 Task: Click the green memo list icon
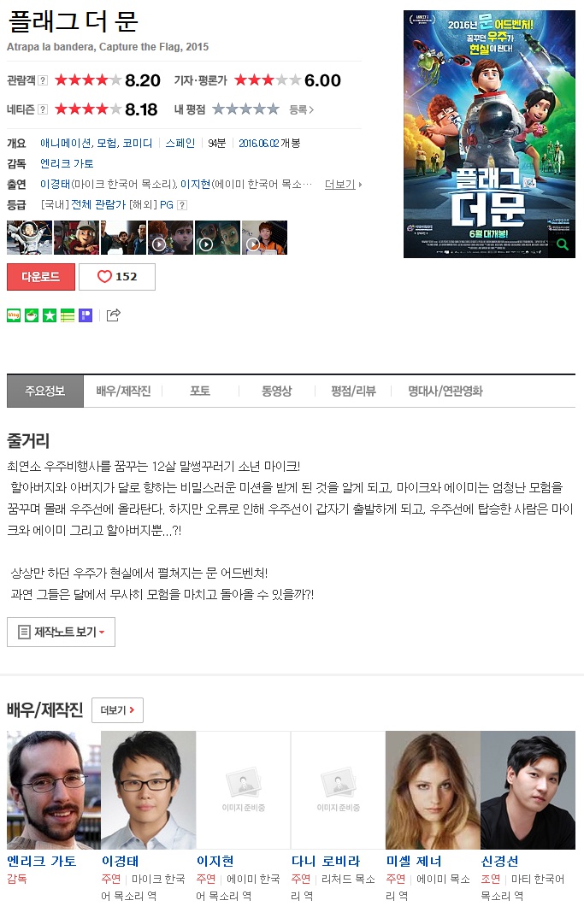point(68,315)
